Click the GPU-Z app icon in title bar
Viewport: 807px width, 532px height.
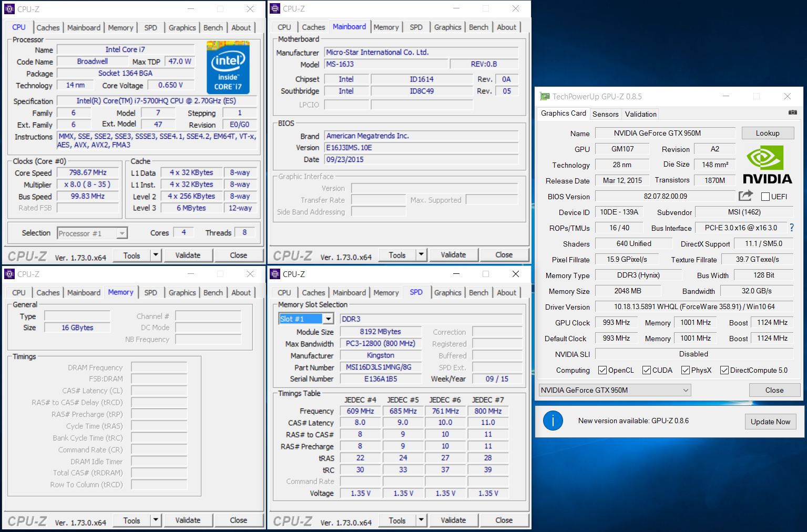[x=545, y=96]
